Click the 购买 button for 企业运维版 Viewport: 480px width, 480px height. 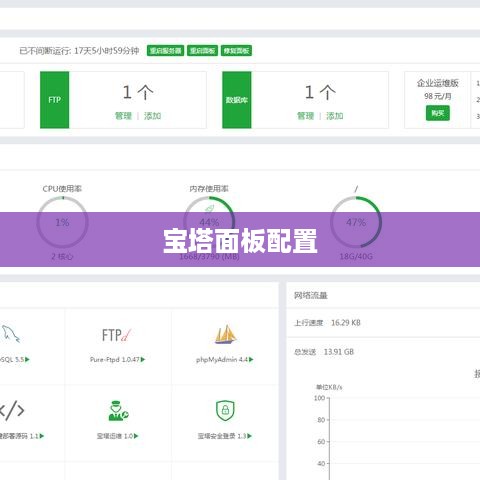pyautogui.click(x=438, y=113)
